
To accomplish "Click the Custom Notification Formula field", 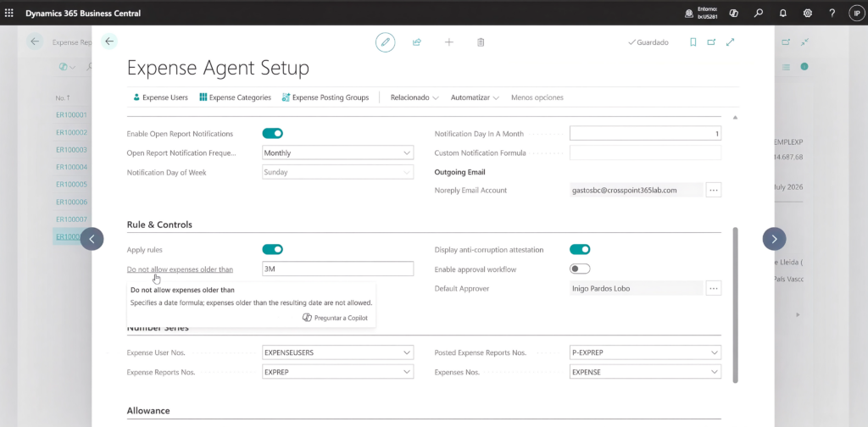I will pos(645,152).
